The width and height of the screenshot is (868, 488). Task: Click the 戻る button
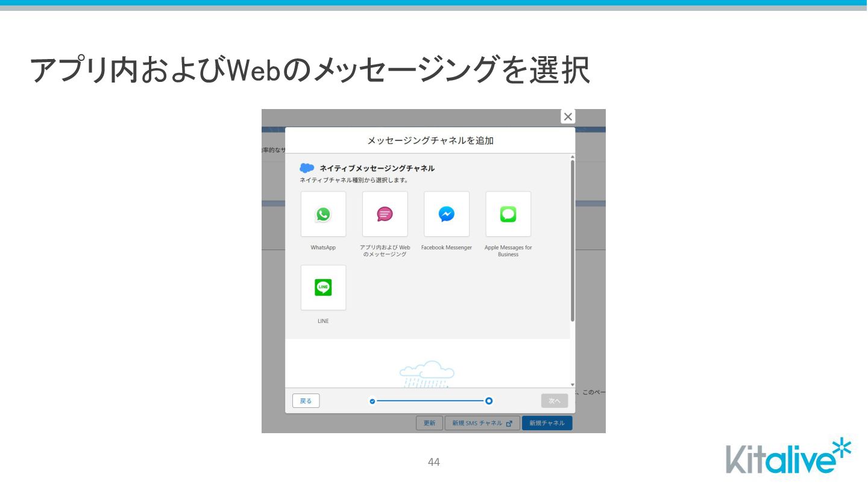(306, 401)
